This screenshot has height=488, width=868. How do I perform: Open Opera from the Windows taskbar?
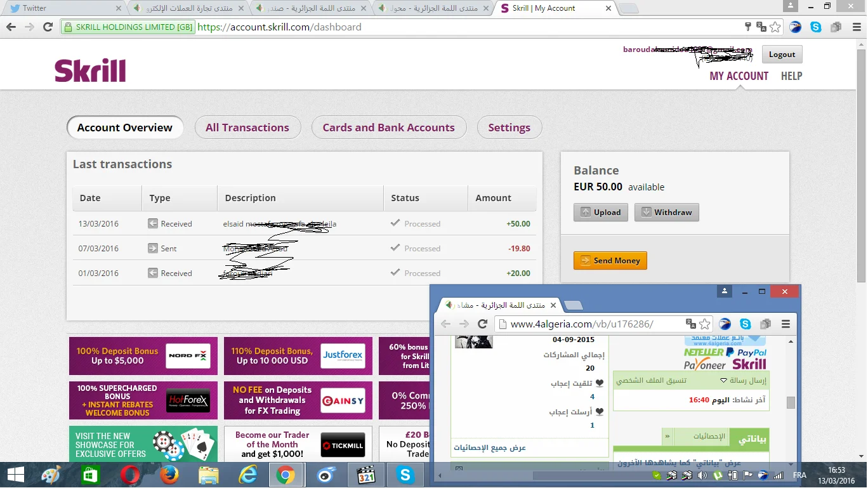tap(131, 475)
